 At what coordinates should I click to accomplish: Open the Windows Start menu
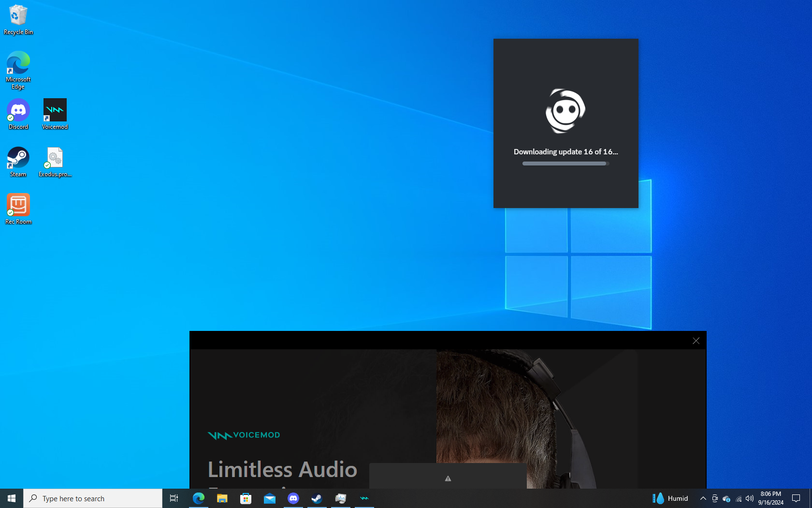click(x=12, y=498)
